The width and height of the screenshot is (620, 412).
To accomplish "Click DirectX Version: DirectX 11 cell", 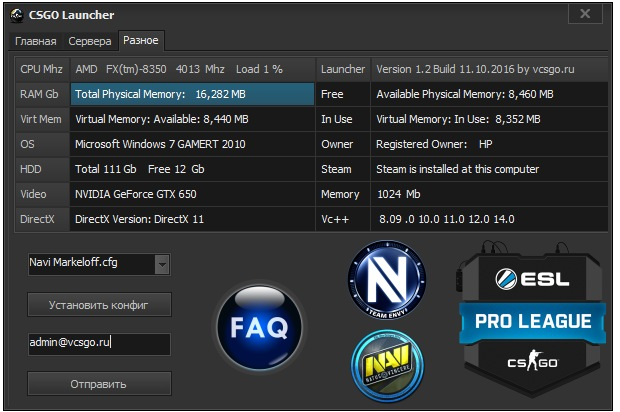I will 193,219.
